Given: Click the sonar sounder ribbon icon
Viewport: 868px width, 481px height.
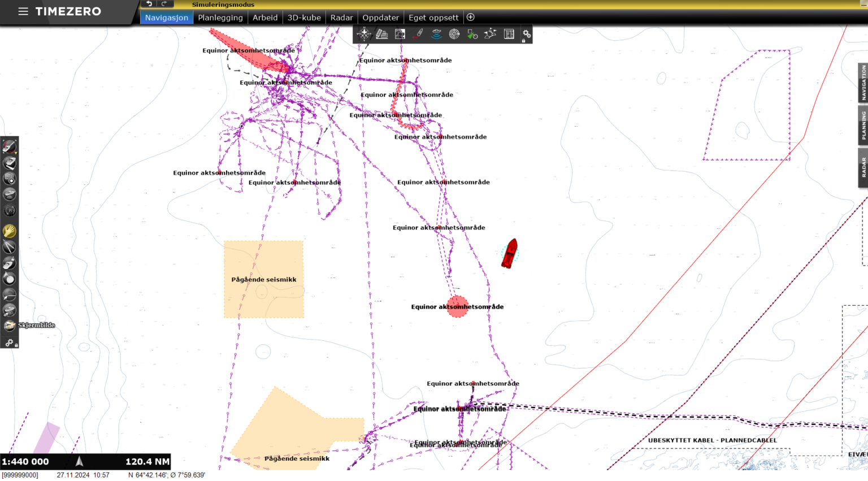Looking at the screenshot, I should point(436,34).
